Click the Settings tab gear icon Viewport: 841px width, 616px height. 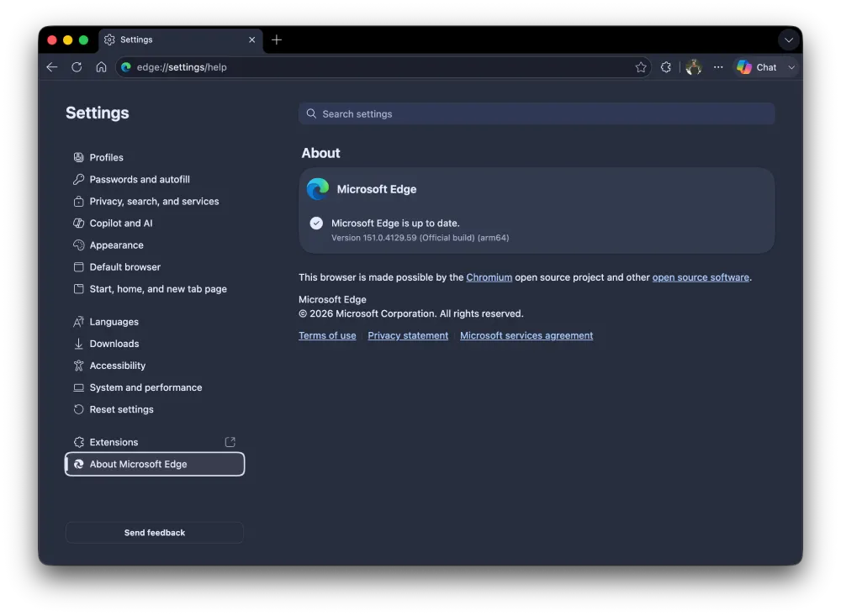[109, 39]
